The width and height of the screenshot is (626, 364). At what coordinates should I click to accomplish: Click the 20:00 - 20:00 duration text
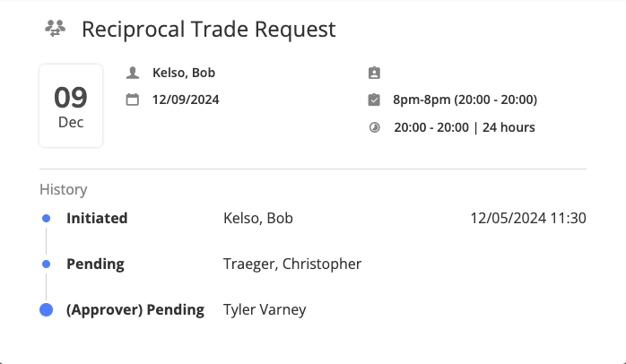(x=431, y=127)
